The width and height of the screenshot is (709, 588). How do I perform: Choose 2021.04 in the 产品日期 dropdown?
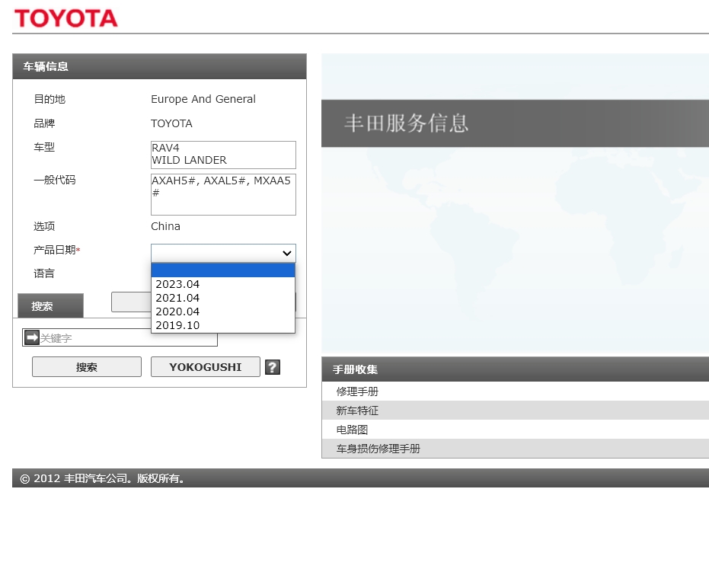[x=177, y=297]
